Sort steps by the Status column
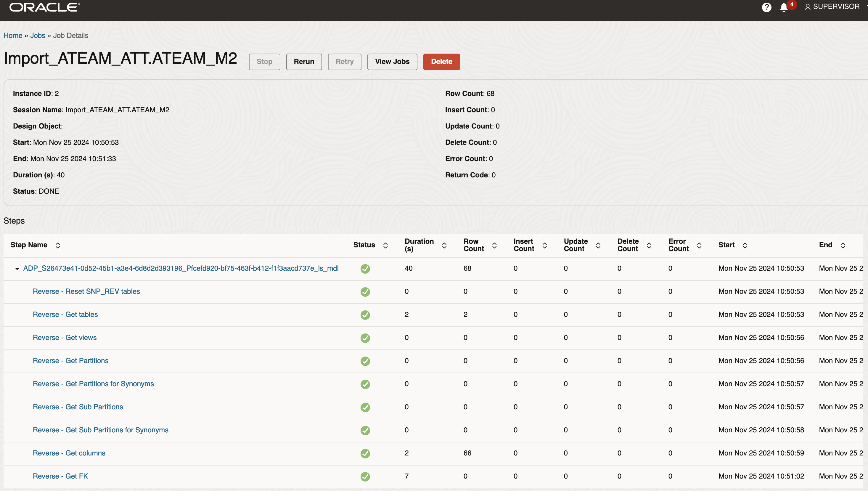The image size is (868, 491). [x=385, y=245]
